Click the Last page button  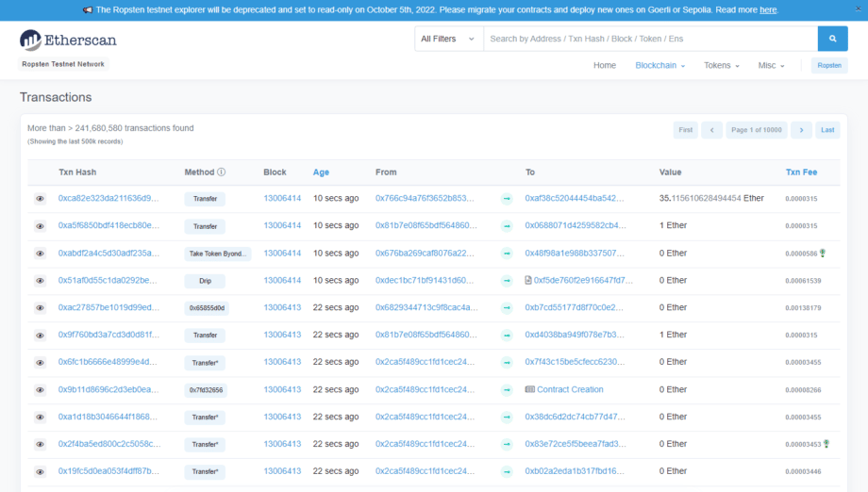tap(827, 130)
